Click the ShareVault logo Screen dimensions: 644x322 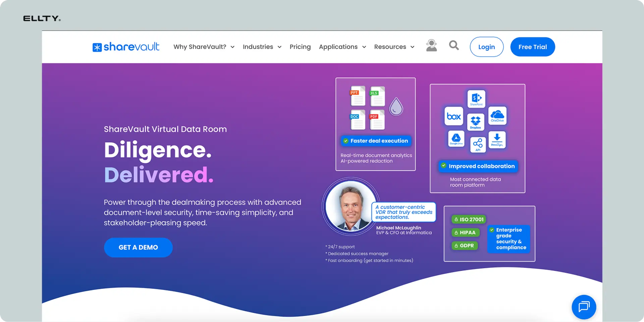126,47
